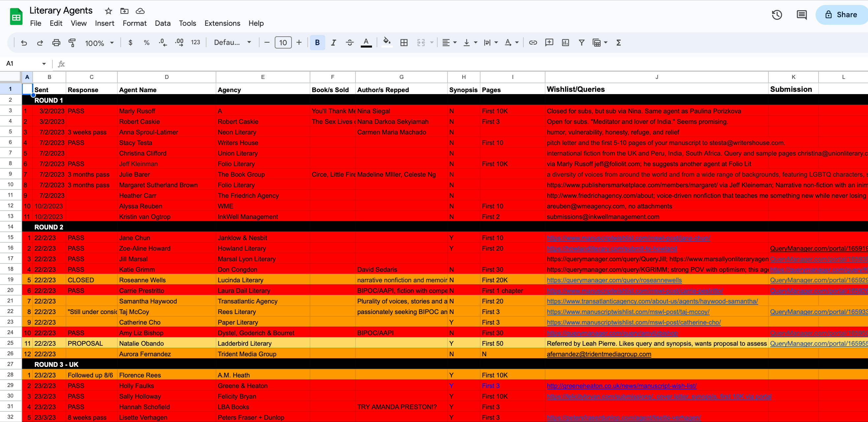The image size is (868, 422).
Task: Click the Insert link icon
Action: pos(533,43)
